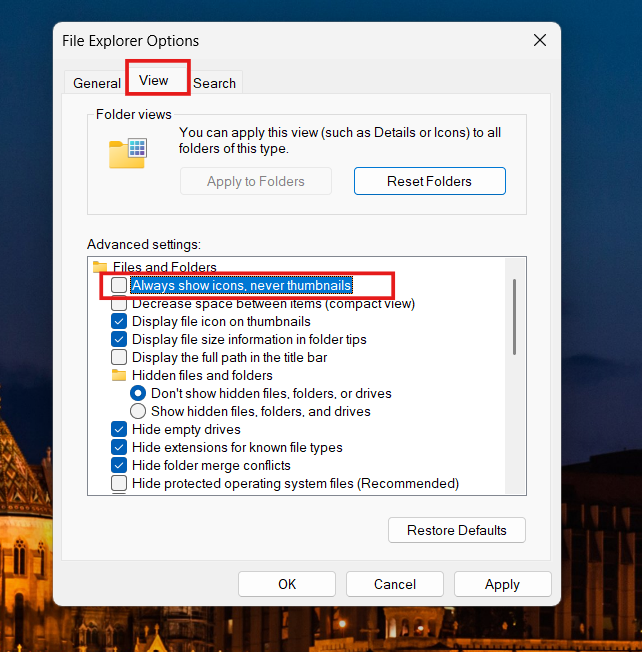Click the File Explorer Options title text

click(x=131, y=41)
